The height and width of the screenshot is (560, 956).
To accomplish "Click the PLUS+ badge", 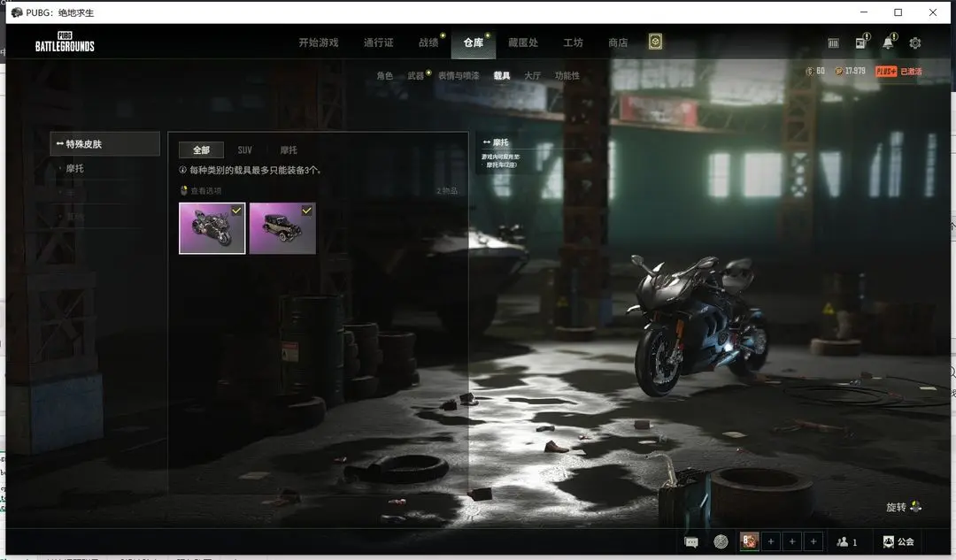I will point(886,72).
